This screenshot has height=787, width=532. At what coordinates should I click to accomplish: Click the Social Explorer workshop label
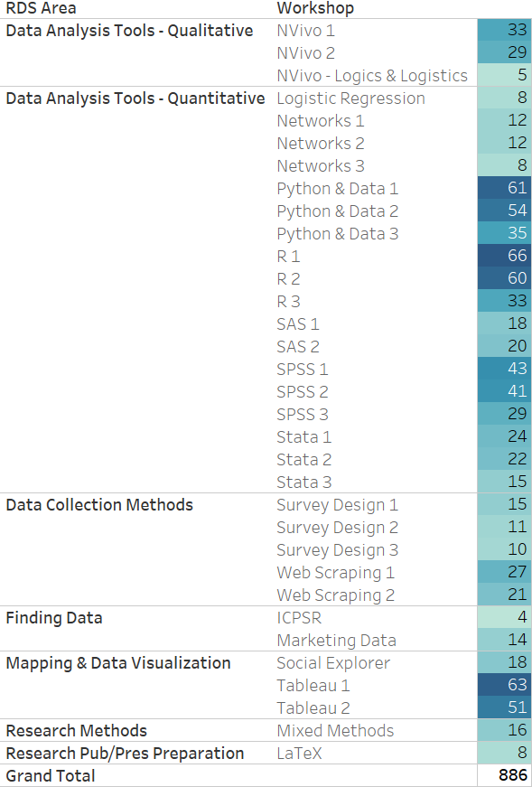pyautogui.click(x=333, y=663)
